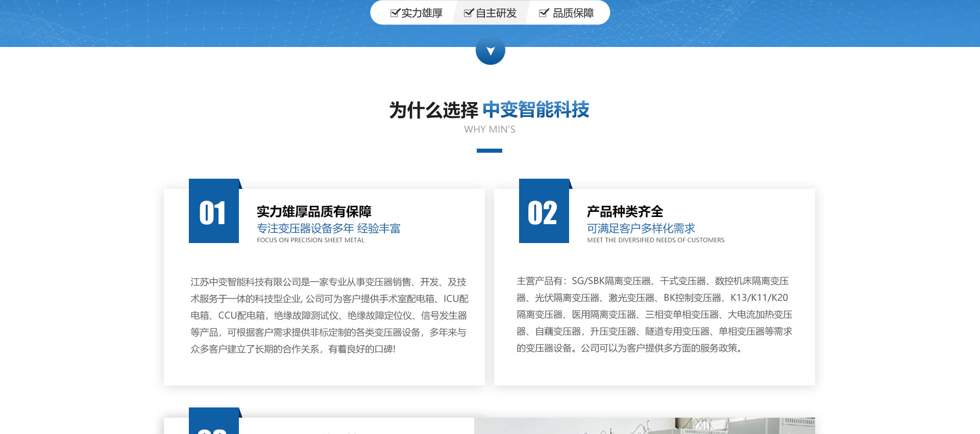The image size is (980, 434).
Task: Click the round down-arrow scroll button
Action: 490,50
